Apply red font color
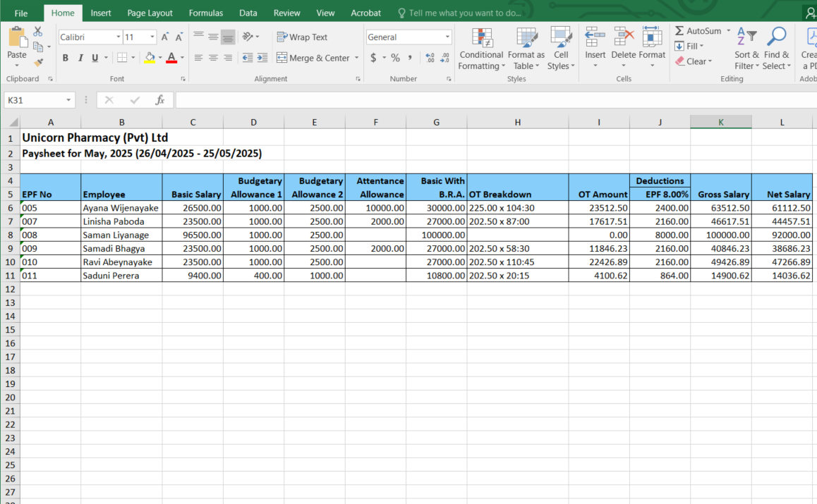Image resolution: width=817 pixels, height=504 pixels. click(171, 58)
